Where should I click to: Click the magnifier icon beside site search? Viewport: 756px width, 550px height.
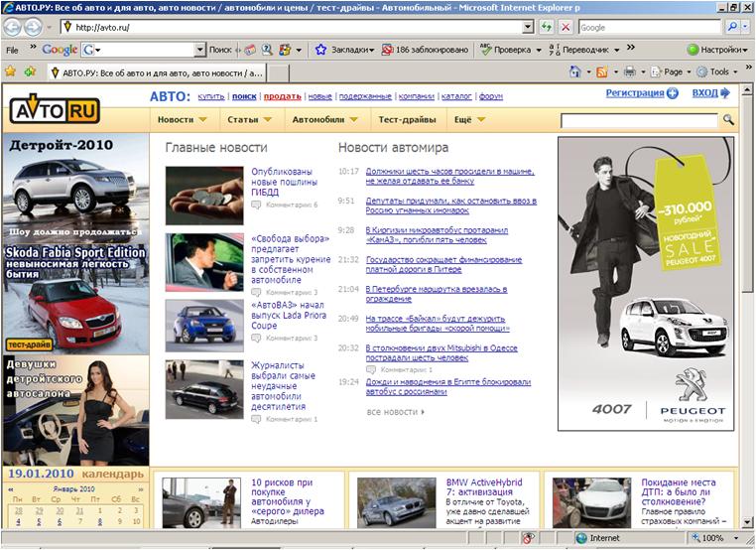[x=728, y=120]
